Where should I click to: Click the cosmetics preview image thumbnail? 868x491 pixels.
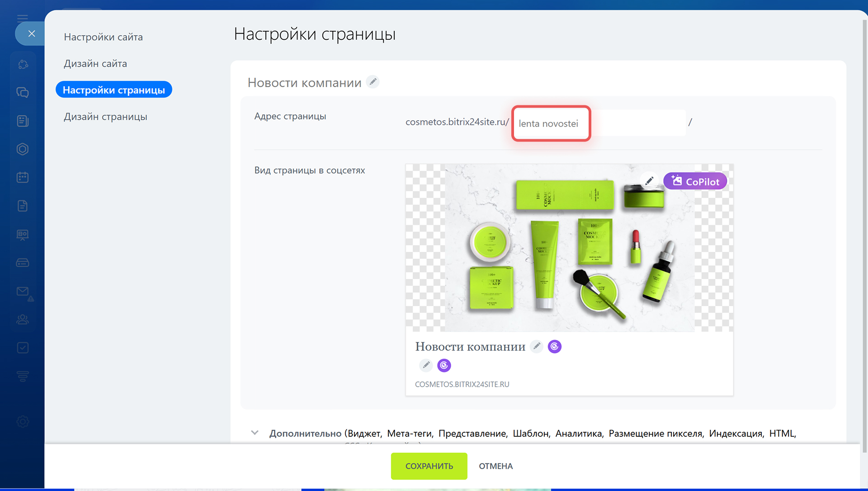[x=569, y=247]
